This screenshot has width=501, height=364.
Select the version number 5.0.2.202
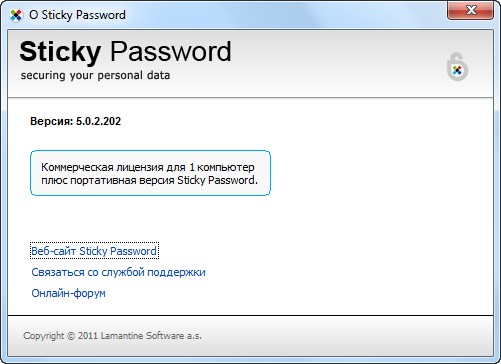tap(98, 121)
